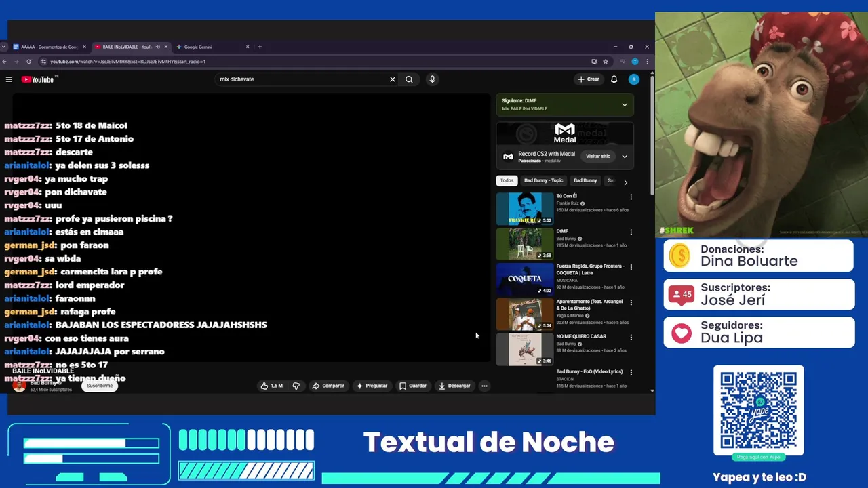Download the video with Descargar
The height and width of the screenshot is (488, 868).
[454, 386]
